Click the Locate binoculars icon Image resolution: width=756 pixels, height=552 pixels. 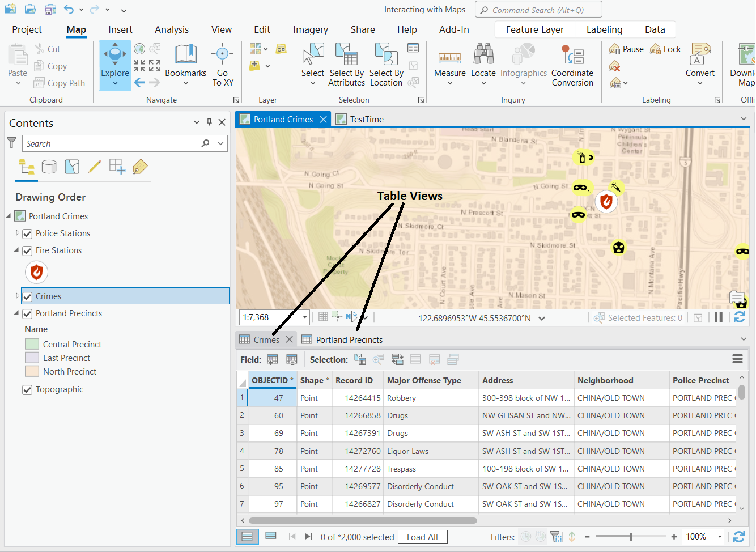click(x=483, y=55)
